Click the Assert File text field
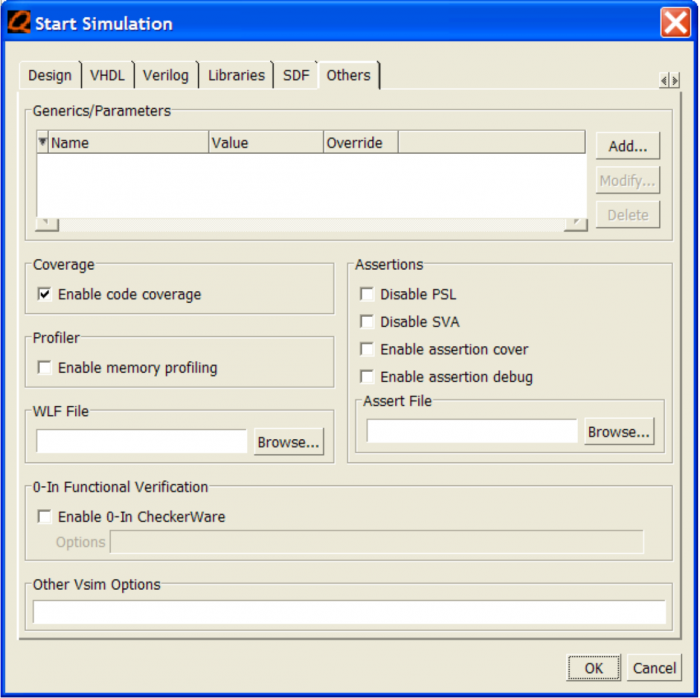Image resolution: width=700 pixels, height=698 pixels. pos(472,431)
